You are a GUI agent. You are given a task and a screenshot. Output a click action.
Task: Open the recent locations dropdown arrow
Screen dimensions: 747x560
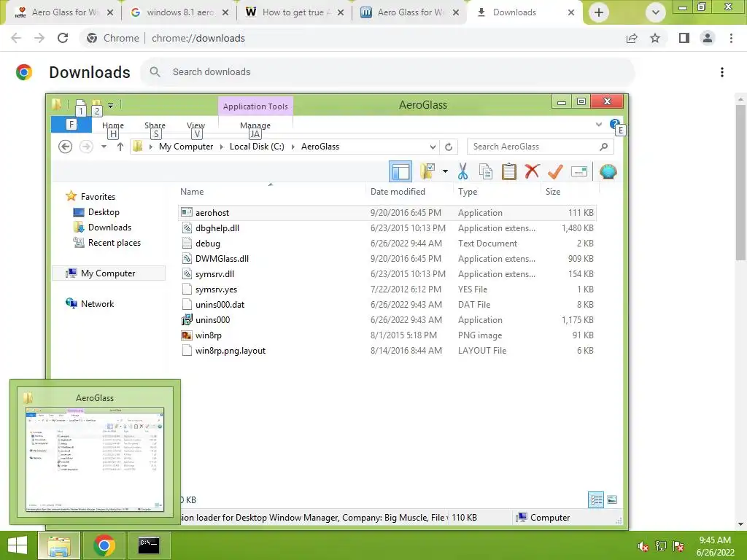tap(104, 147)
